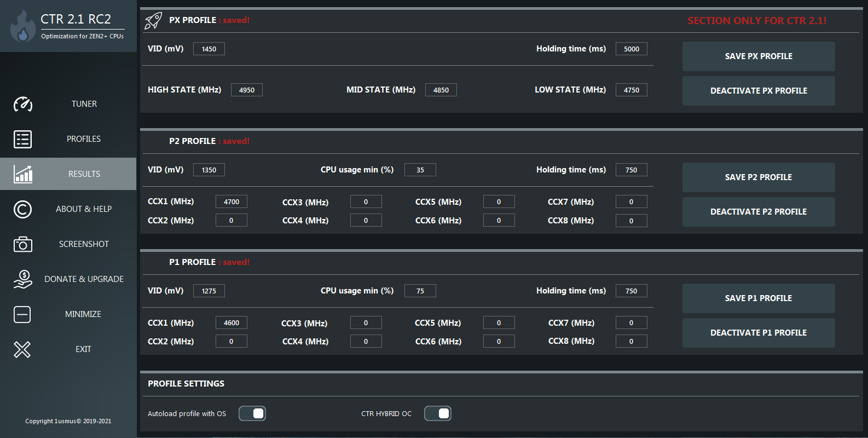Toggle Autoload profile with OS switch
The image size is (868, 438).
tap(252, 413)
